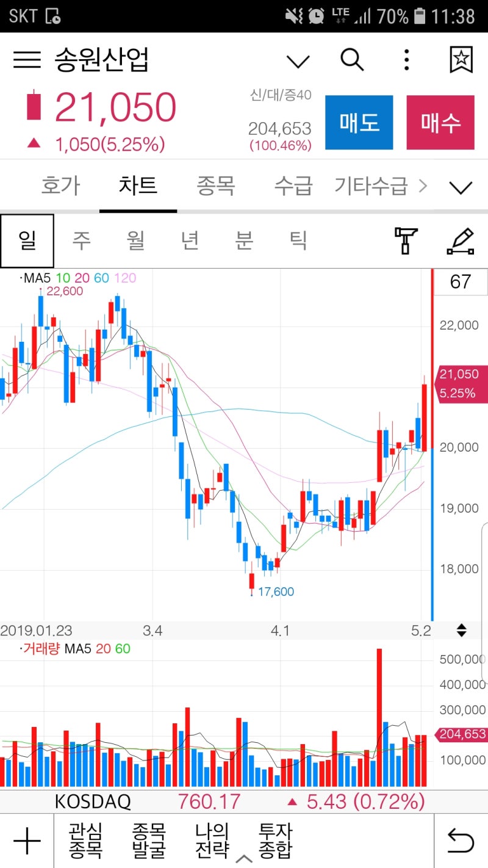Expand bottom menu with up chevron
The height and width of the screenshot is (868, 488).
click(x=244, y=859)
